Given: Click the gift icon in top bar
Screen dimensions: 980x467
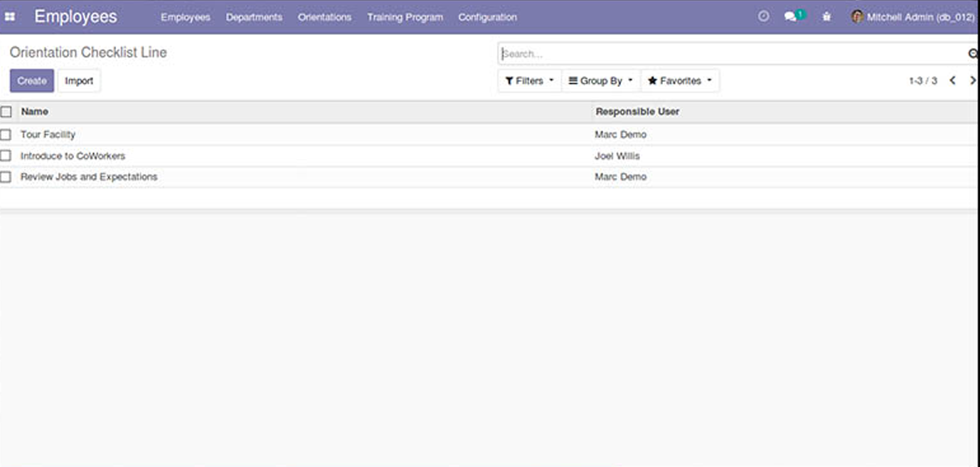Looking at the screenshot, I should pyautogui.click(x=826, y=16).
